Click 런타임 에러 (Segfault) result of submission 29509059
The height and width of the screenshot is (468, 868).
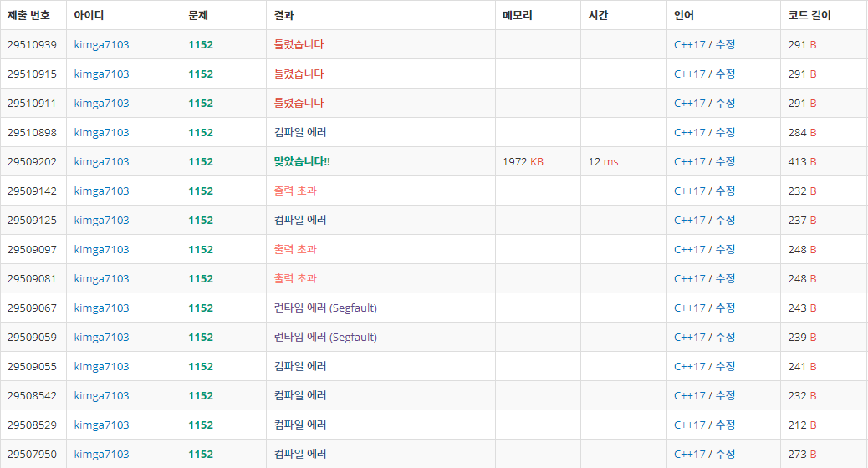click(325, 338)
